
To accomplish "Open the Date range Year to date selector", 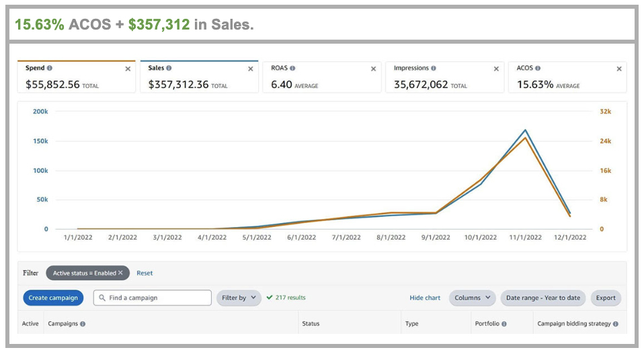I will (542, 298).
